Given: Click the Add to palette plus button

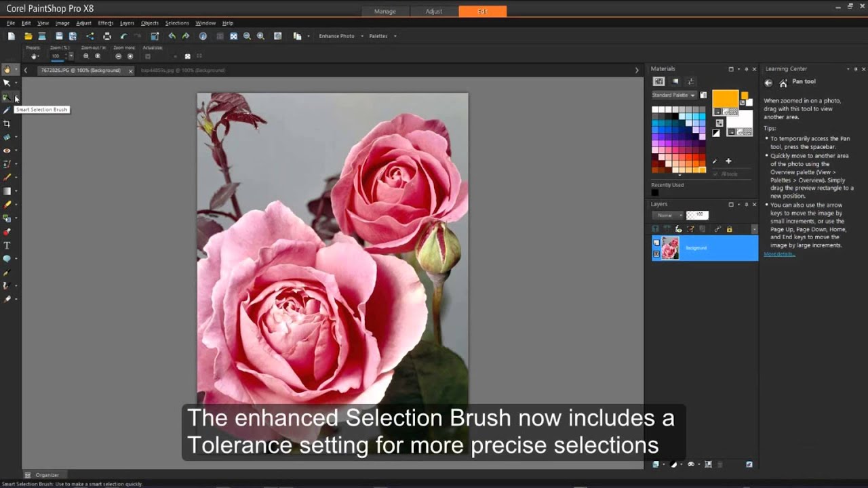Looking at the screenshot, I should [728, 161].
